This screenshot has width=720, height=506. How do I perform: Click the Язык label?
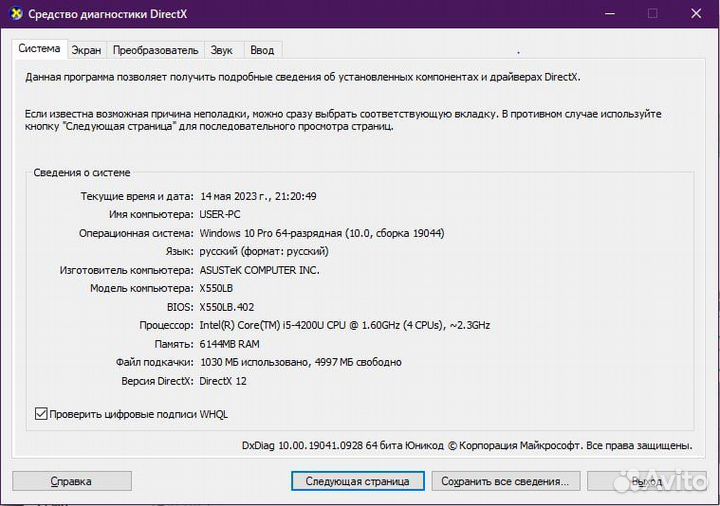click(179, 251)
